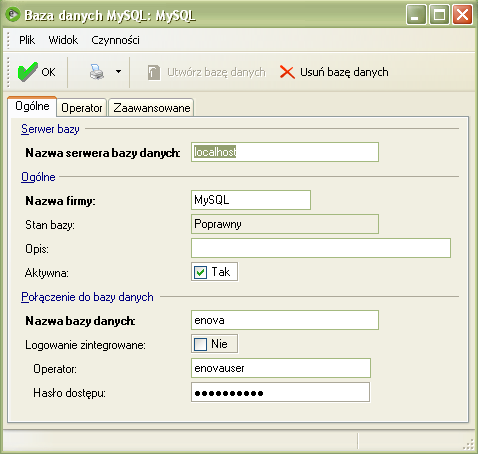Click the blue Ogólne section header
This screenshot has height=454, width=478.
pyautogui.click(x=38, y=177)
